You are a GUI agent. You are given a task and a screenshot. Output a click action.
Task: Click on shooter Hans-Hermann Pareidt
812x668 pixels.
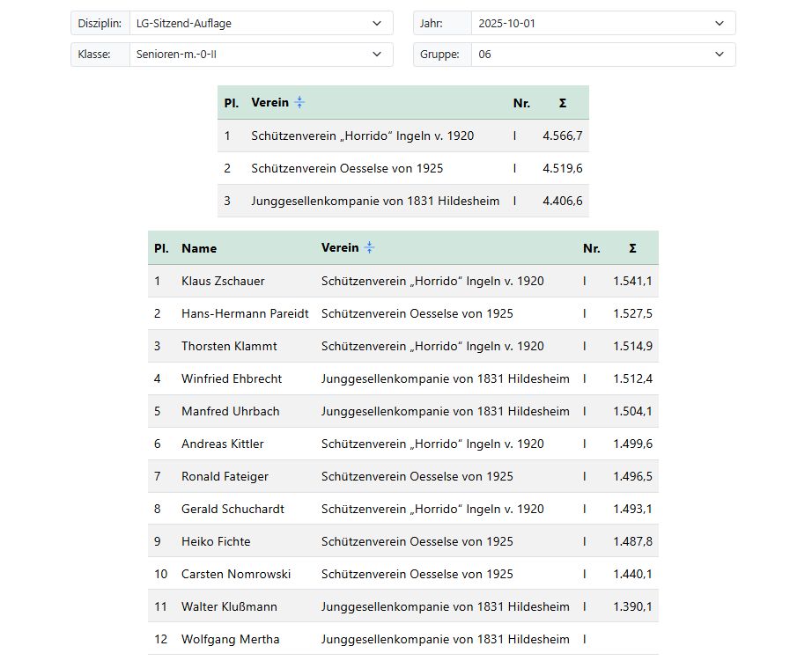[245, 314]
